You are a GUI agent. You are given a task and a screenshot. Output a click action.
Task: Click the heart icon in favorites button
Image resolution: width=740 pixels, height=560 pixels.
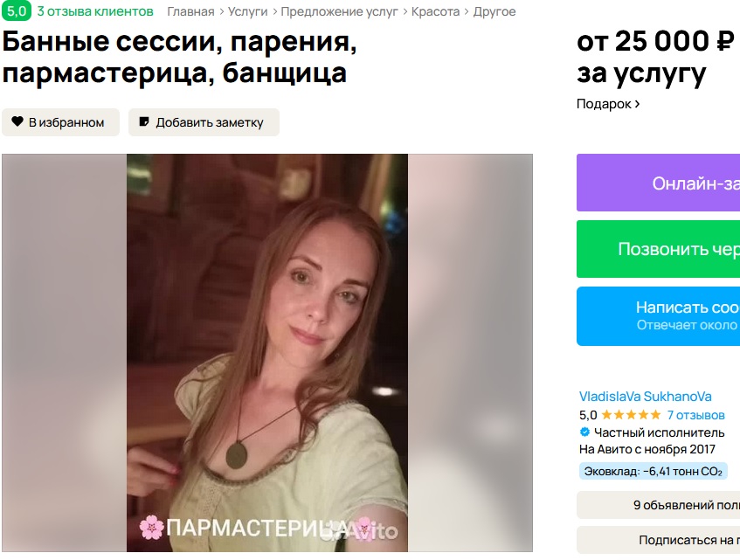[17, 121]
